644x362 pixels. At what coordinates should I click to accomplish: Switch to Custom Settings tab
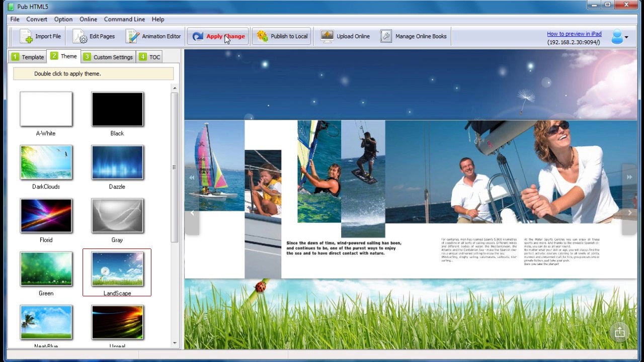click(108, 57)
